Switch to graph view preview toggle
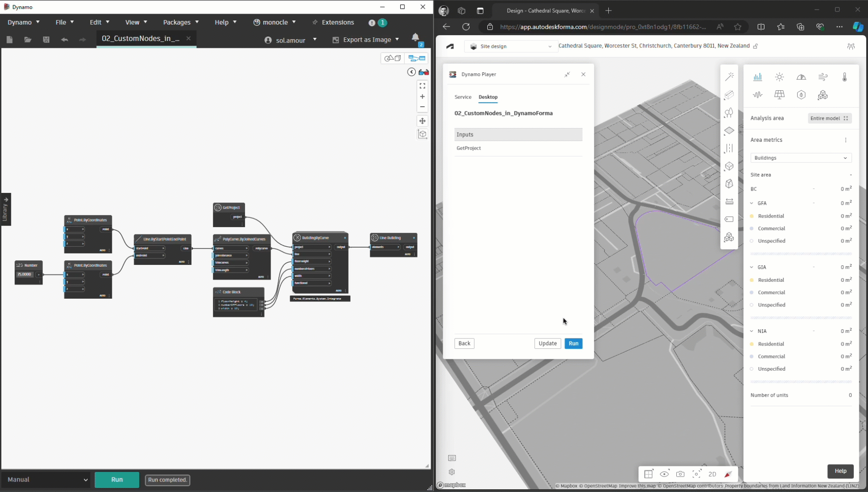 (417, 58)
